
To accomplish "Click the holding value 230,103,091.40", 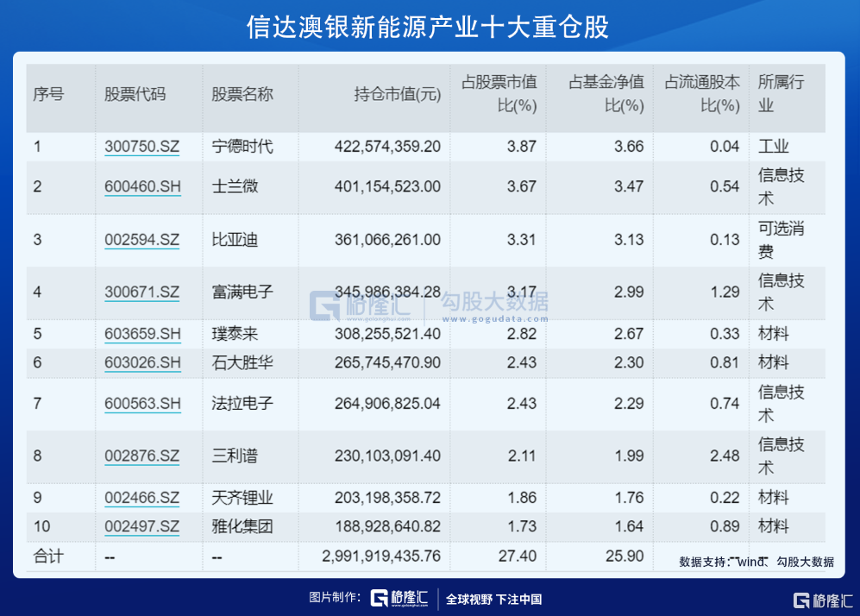I will pos(388,456).
